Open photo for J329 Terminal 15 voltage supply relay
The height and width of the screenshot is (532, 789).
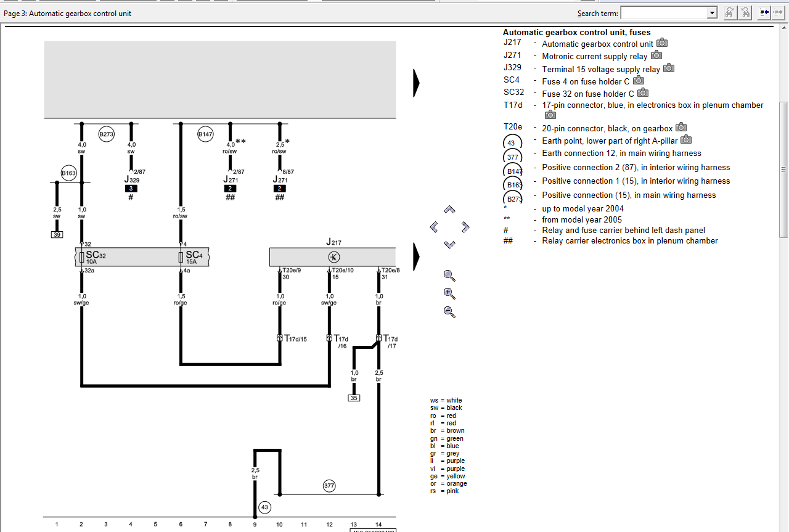tap(669, 68)
